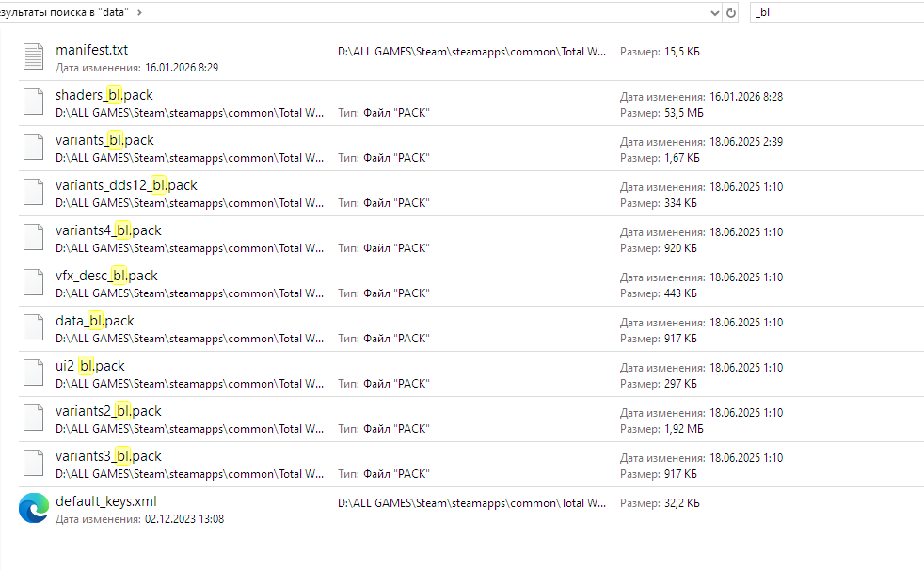Click the 1,67 КБ size value
The height and width of the screenshot is (570, 924).
click(682, 158)
